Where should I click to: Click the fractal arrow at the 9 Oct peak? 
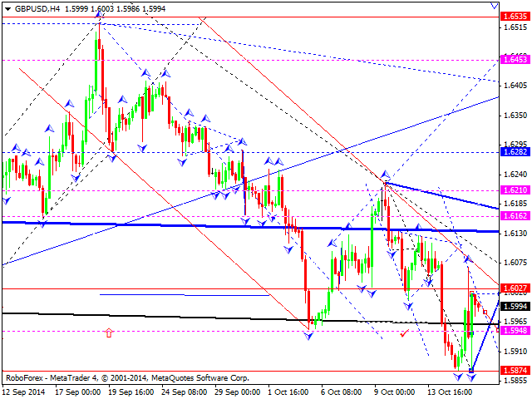pyautogui.click(x=385, y=175)
